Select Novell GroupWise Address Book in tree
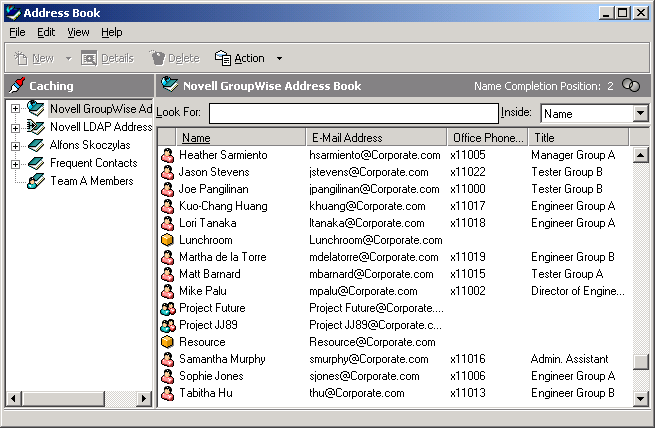655x428 pixels. [x=101, y=109]
